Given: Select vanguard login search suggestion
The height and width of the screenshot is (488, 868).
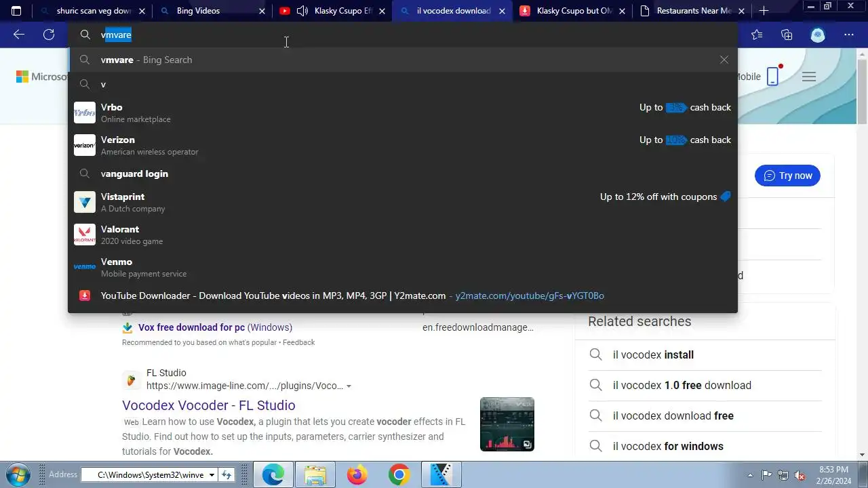Looking at the screenshot, I should pos(403,174).
